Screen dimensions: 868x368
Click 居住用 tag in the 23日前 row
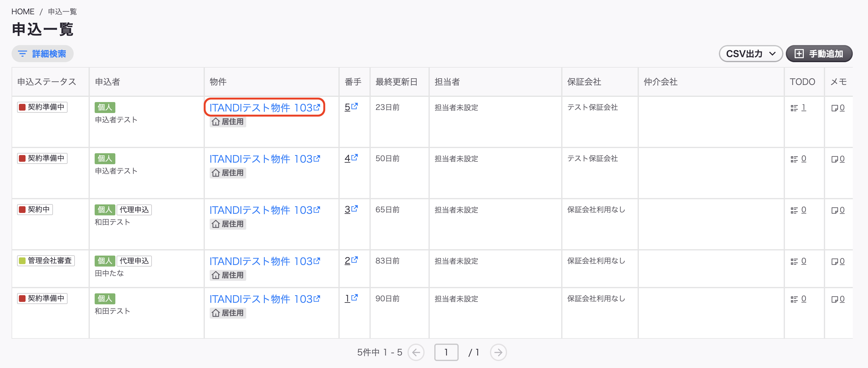pyautogui.click(x=228, y=122)
